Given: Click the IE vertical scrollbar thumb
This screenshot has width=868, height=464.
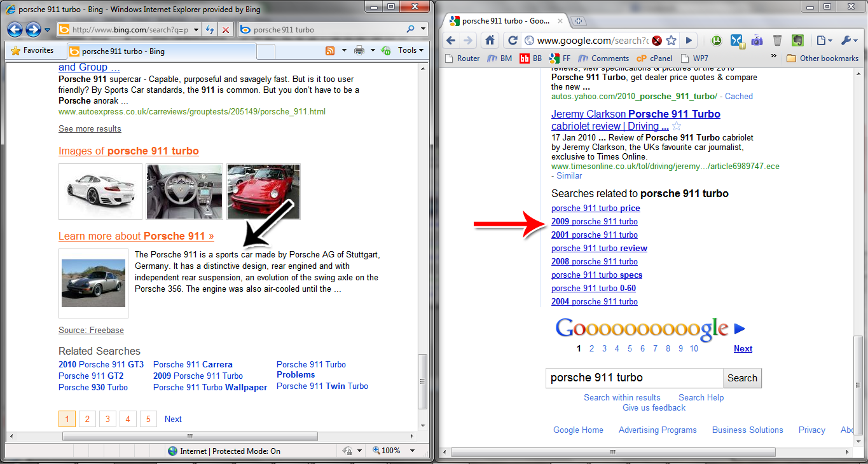Looking at the screenshot, I should [x=423, y=381].
